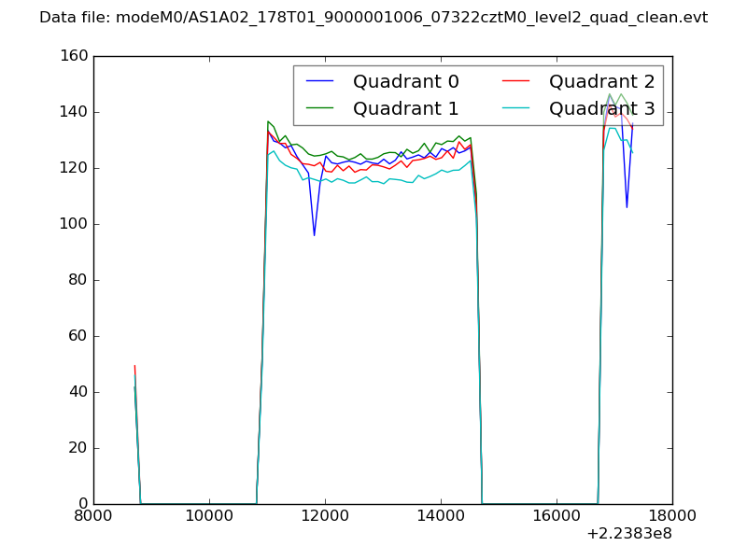Click the Quadrant 1 legend label
Image resolution: width=747 pixels, height=560 pixels.
pos(405,108)
